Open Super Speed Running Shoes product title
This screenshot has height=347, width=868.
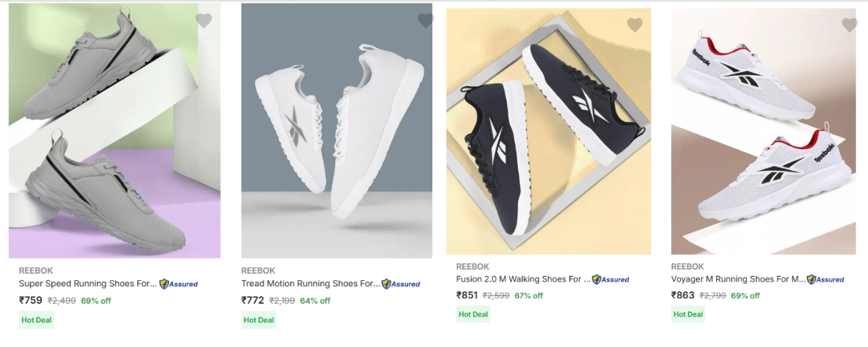(x=88, y=284)
